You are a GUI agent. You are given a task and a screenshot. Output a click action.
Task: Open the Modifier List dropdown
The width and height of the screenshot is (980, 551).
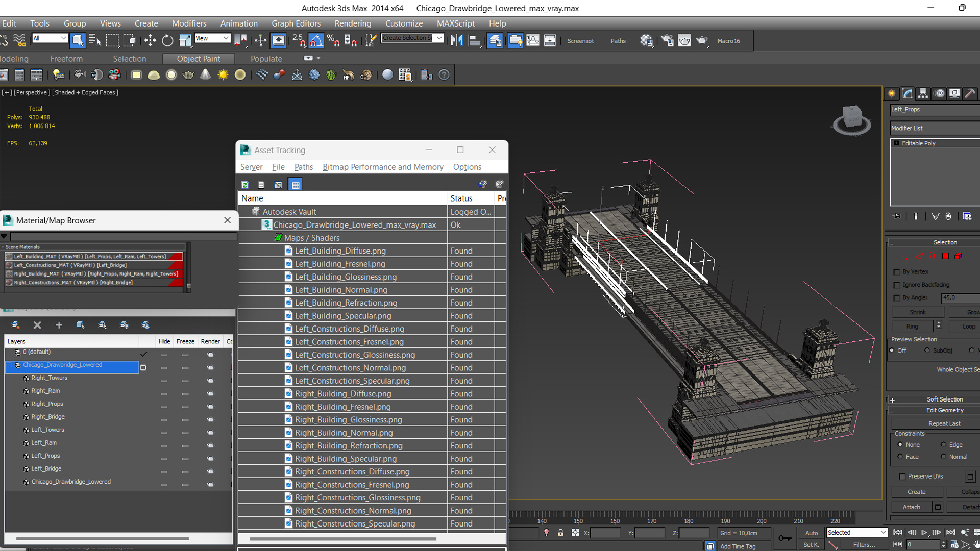tap(935, 128)
